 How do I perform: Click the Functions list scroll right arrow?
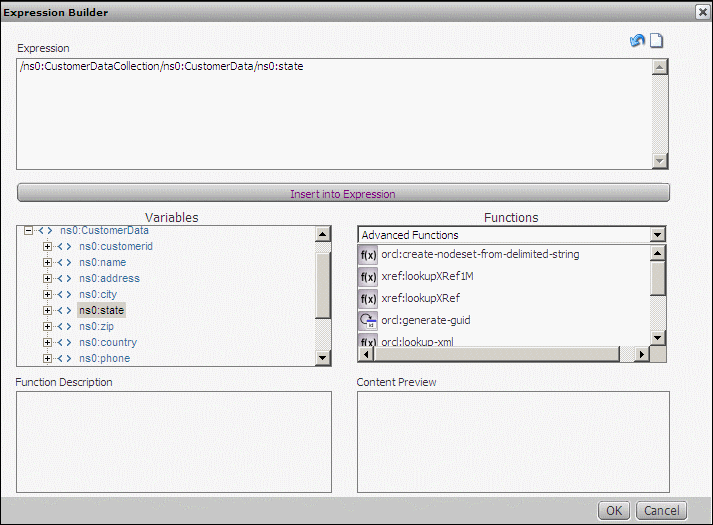(x=642, y=354)
